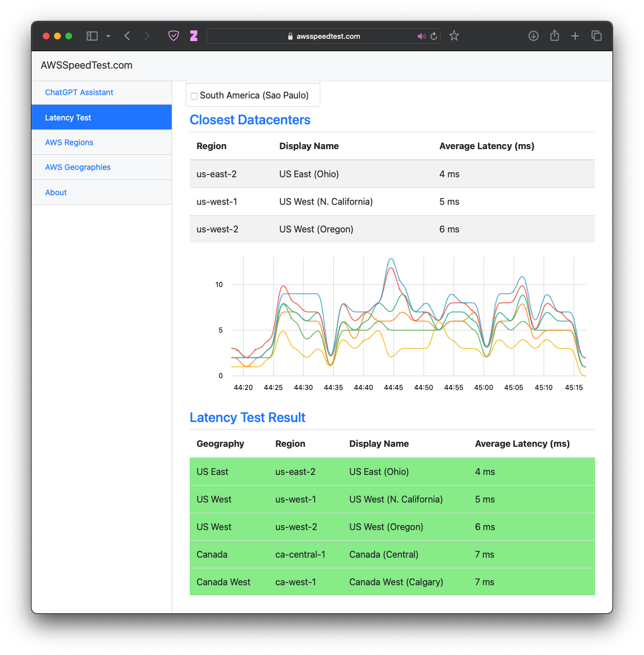Select the Latency Test sidebar item
This screenshot has height=655, width=644.
[x=101, y=118]
